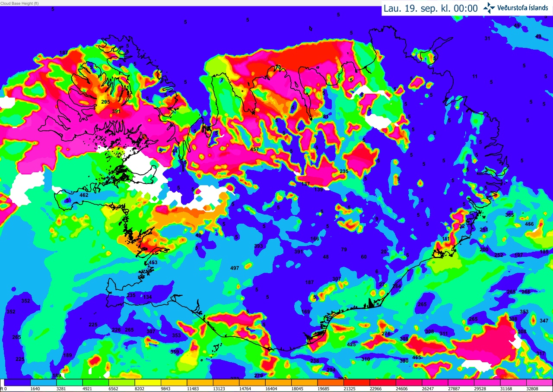Click the Veðurstofa Íslands logo icon
The image size is (553, 392).
(x=489, y=8)
